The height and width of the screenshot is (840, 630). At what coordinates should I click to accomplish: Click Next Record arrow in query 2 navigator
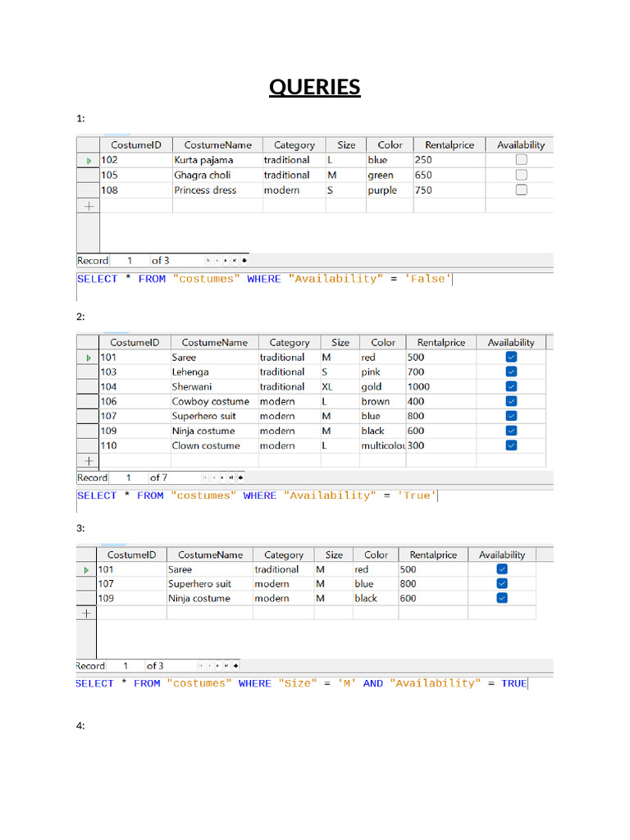(x=222, y=477)
